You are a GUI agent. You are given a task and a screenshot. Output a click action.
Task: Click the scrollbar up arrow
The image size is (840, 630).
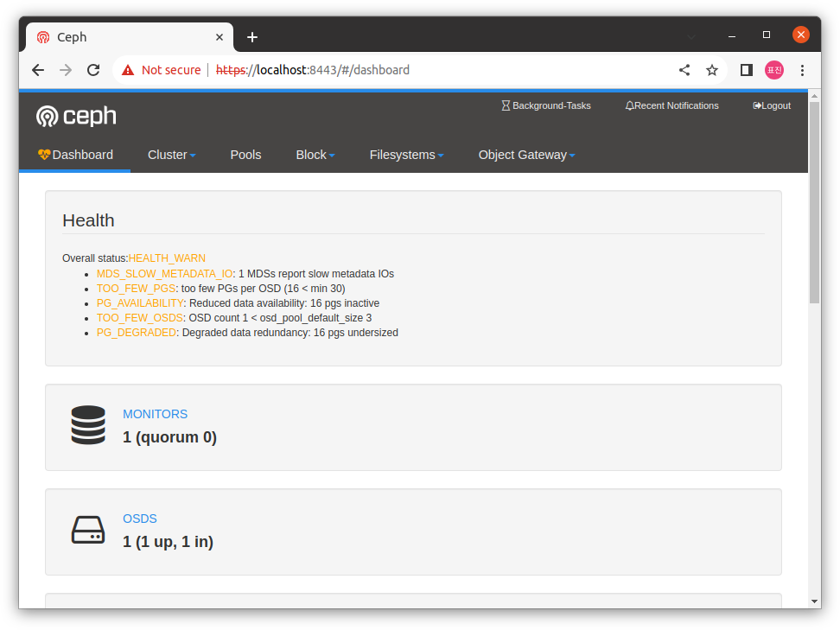coord(814,97)
